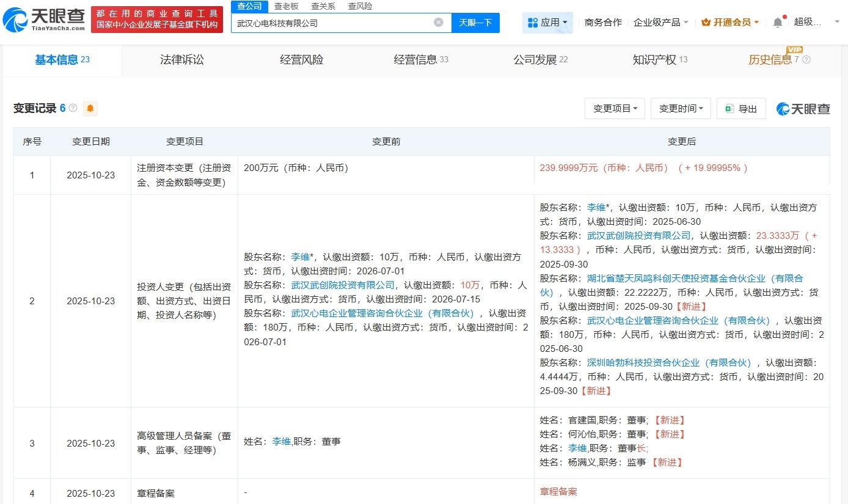Click the bell alert icon beside 变更记录
This screenshot has height=504, width=848.
(90, 108)
